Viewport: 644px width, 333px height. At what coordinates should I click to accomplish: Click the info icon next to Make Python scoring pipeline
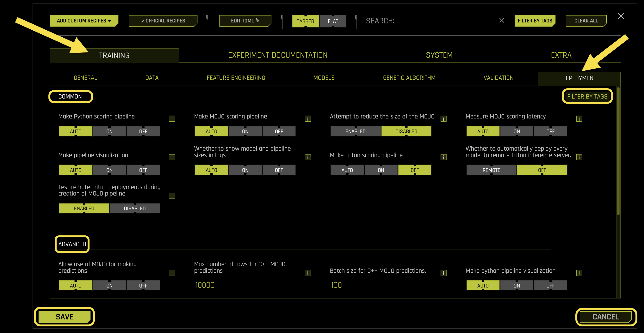172,119
